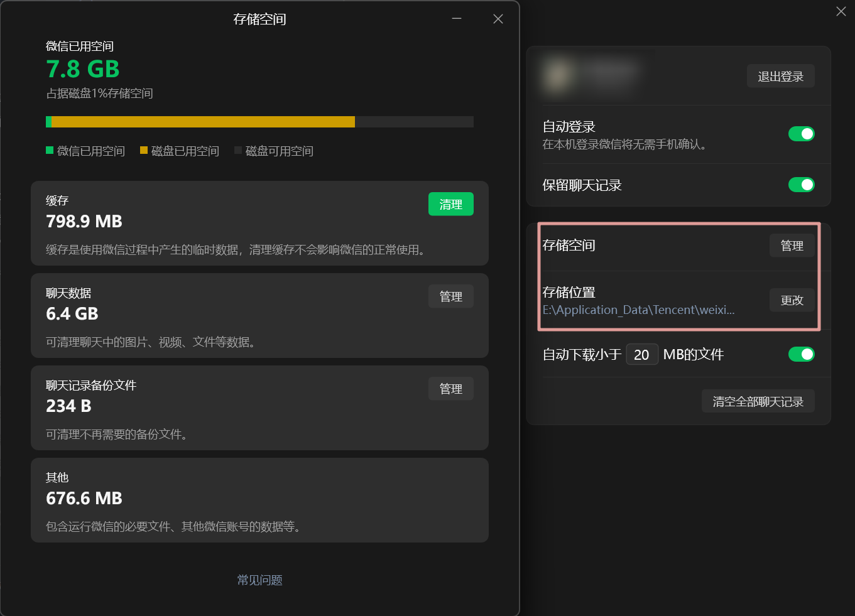
Task: Click 清空全部聊天记录 button
Action: [x=758, y=401]
